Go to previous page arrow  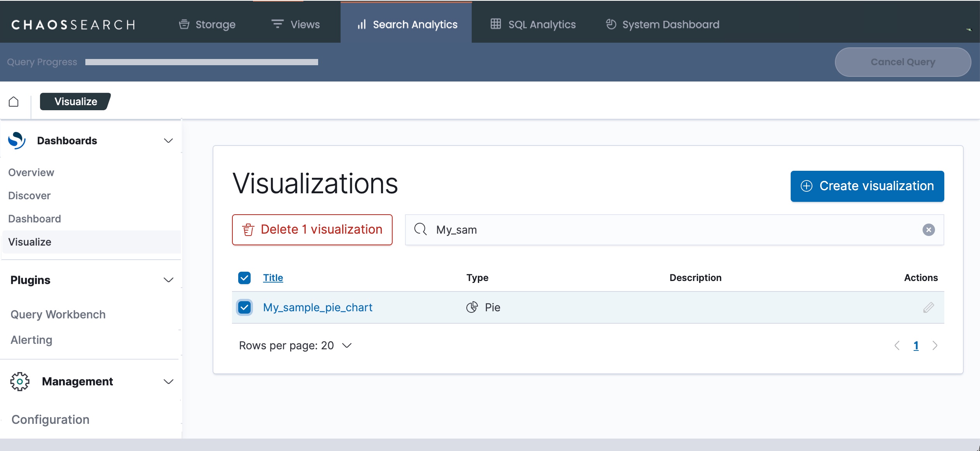[897, 345]
